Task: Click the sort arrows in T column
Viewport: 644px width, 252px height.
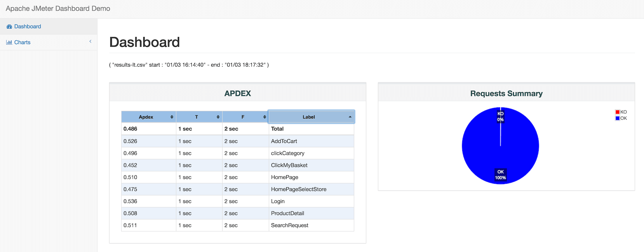Action: [x=218, y=117]
